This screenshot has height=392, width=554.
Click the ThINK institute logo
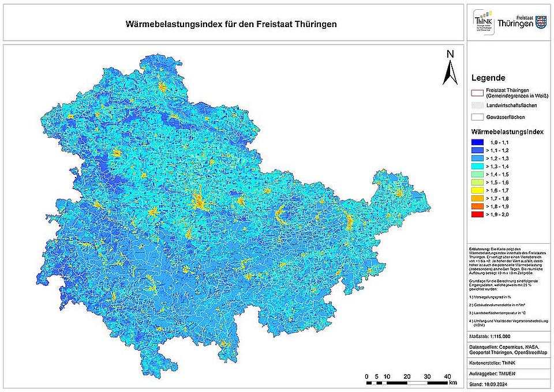tap(484, 21)
